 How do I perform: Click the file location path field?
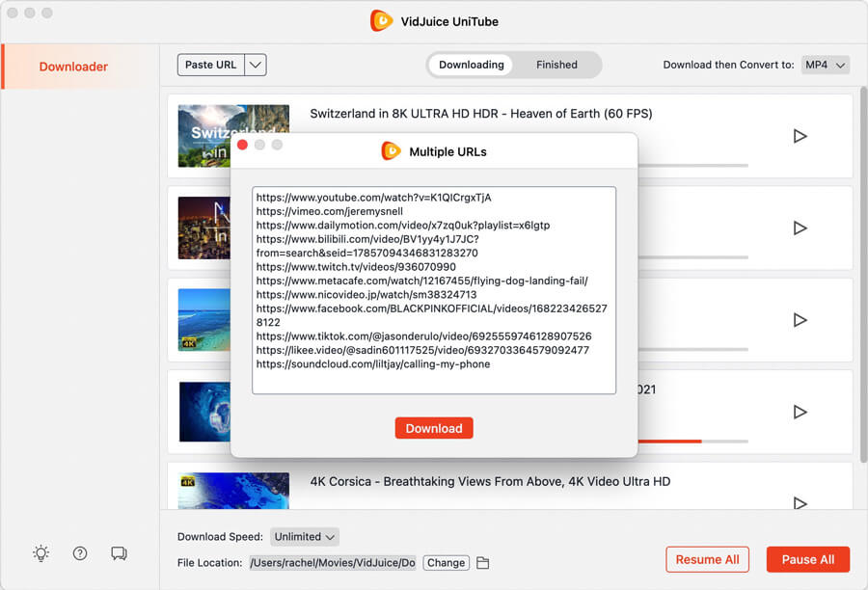pos(333,563)
